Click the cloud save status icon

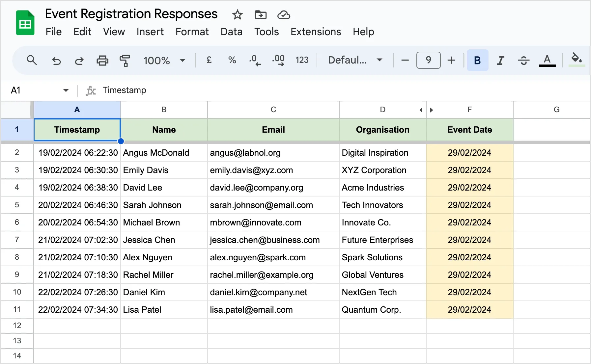tap(283, 15)
